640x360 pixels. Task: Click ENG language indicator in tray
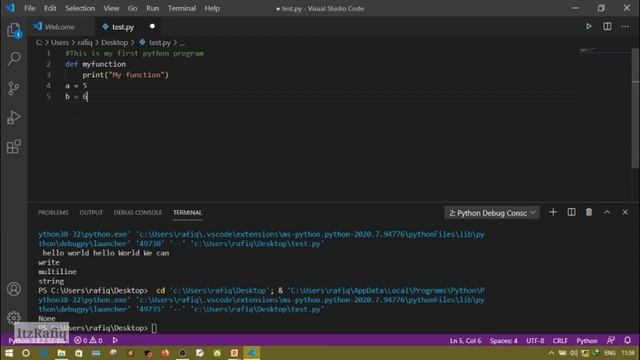(609, 353)
